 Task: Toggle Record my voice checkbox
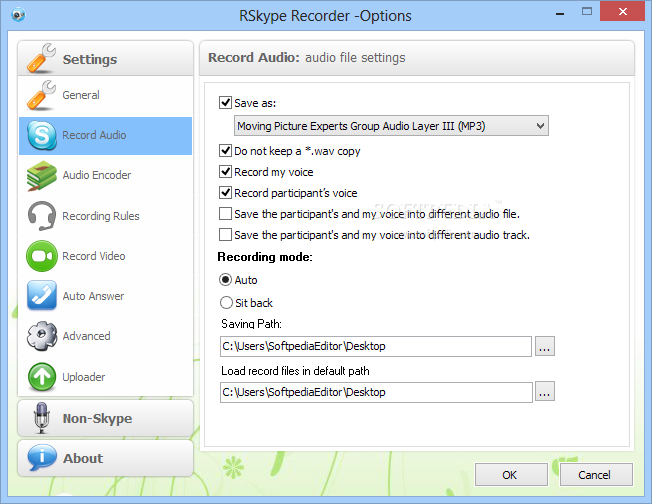225,171
